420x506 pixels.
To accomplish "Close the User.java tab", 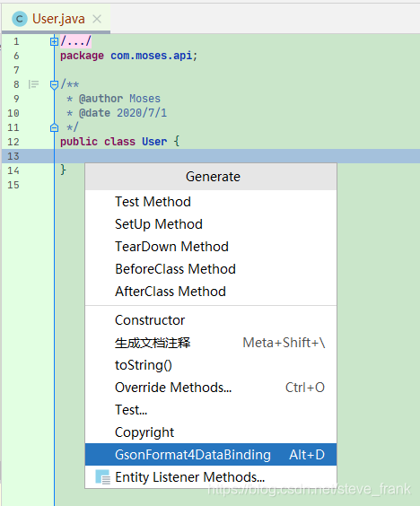I will pos(97,19).
